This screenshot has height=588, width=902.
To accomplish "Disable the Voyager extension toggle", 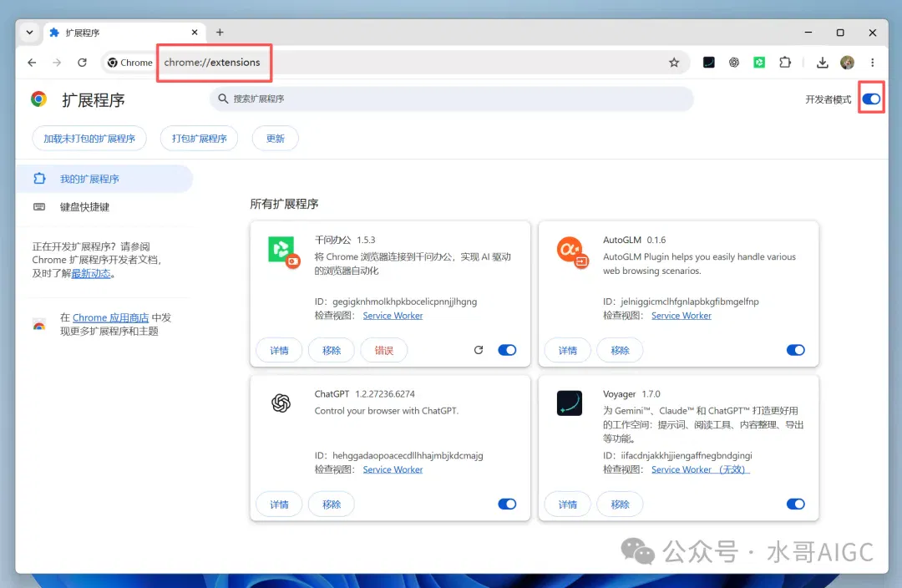I will coord(796,504).
